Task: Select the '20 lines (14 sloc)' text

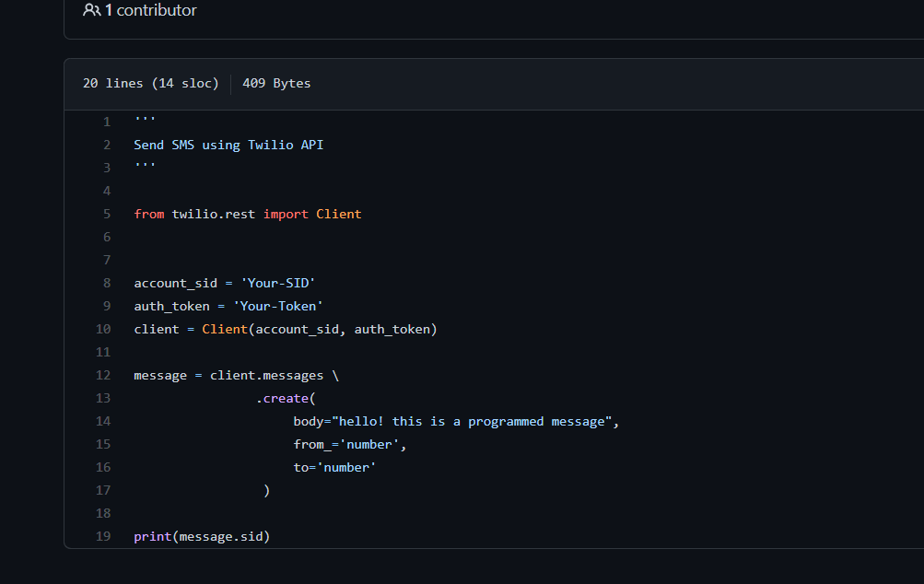Action: pos(151,83)
